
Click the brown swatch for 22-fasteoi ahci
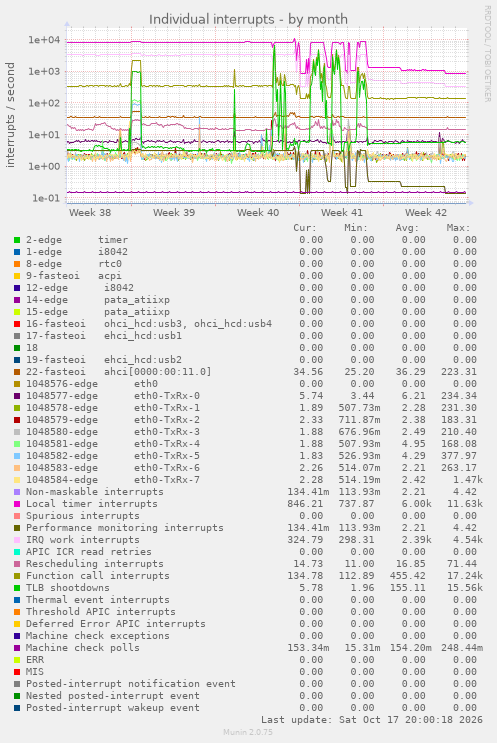point(17,372)
